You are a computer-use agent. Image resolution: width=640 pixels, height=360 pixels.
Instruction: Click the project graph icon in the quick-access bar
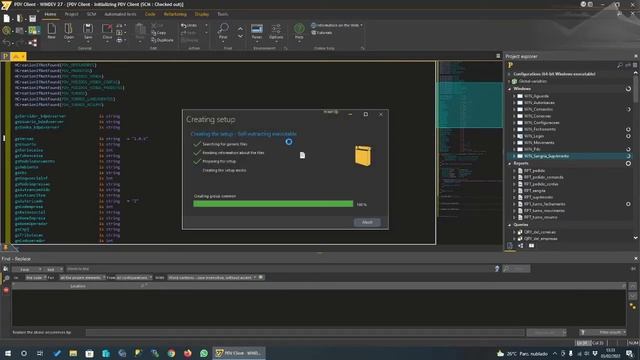pos(33,42)
